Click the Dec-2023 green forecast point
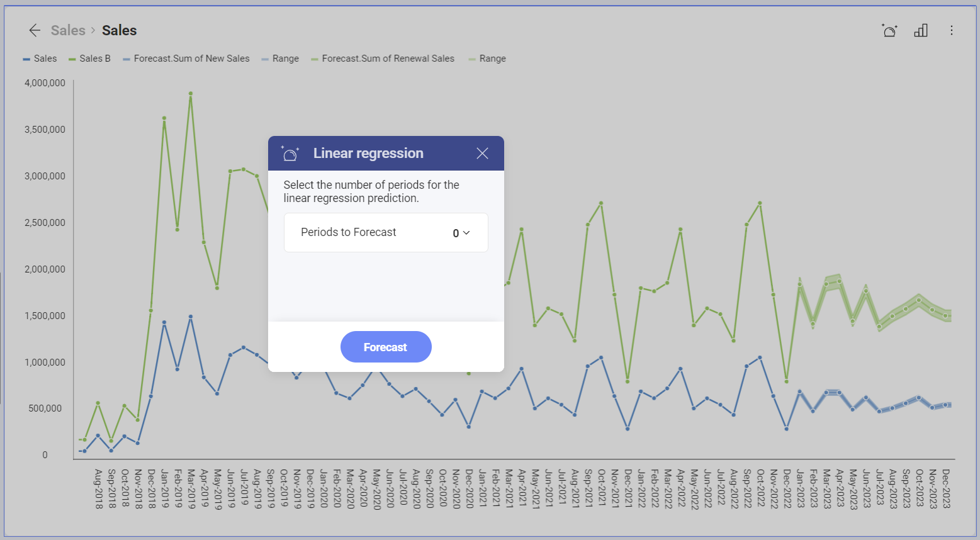The height and width of the screenshot is (540, 980). (x=945, y=316)
